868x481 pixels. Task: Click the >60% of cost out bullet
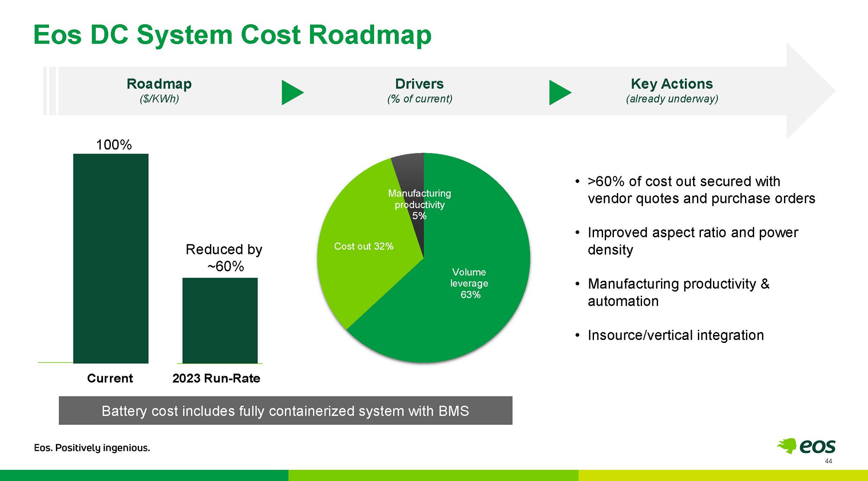tap(695, 190)
